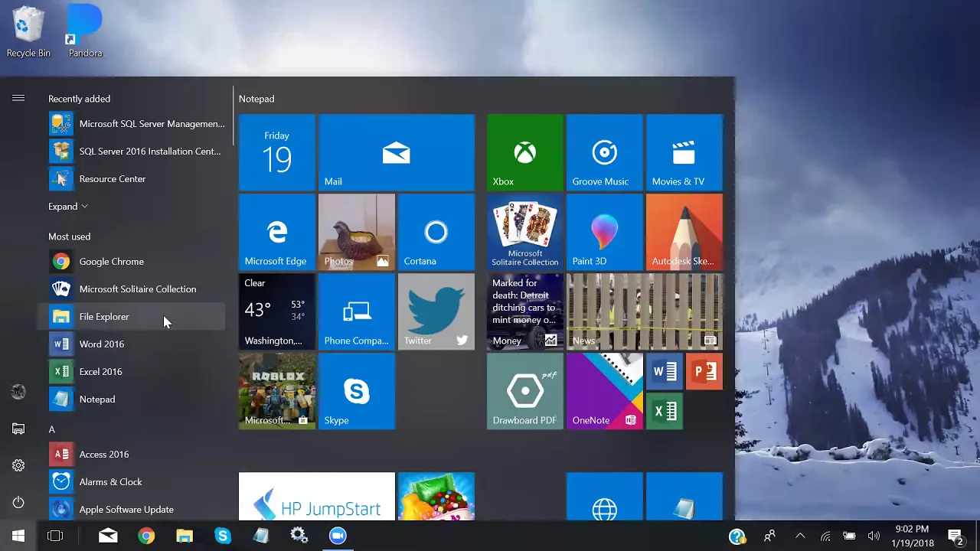
Task: Open the Mail tile
Action: pos(397,152)
